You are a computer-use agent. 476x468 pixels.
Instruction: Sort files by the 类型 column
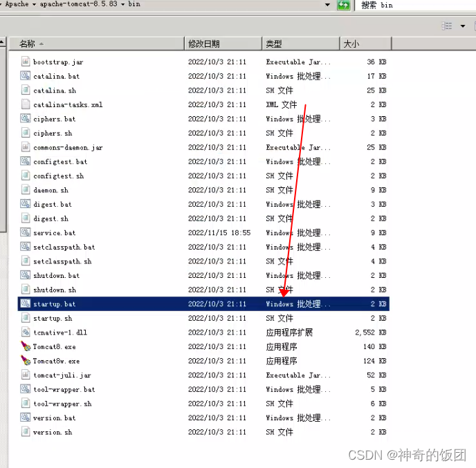click(301, 44)
